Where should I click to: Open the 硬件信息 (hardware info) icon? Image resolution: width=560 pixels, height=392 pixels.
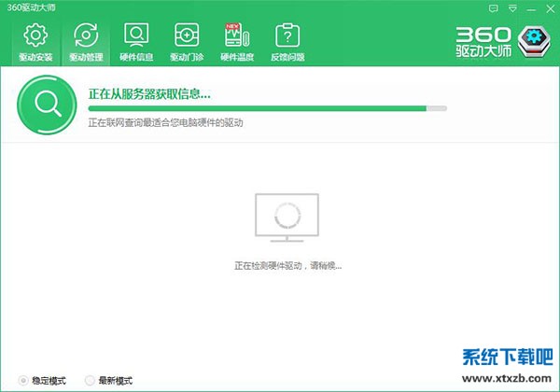click(x=136, y=39)
